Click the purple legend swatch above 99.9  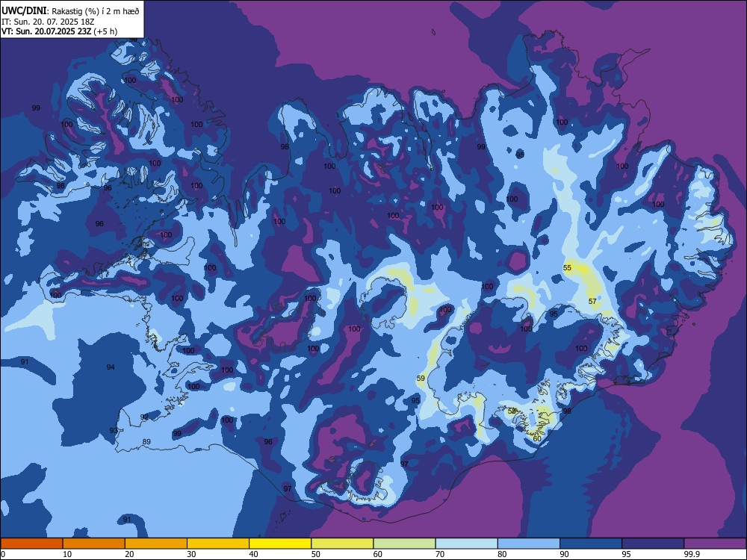[715, 544]
